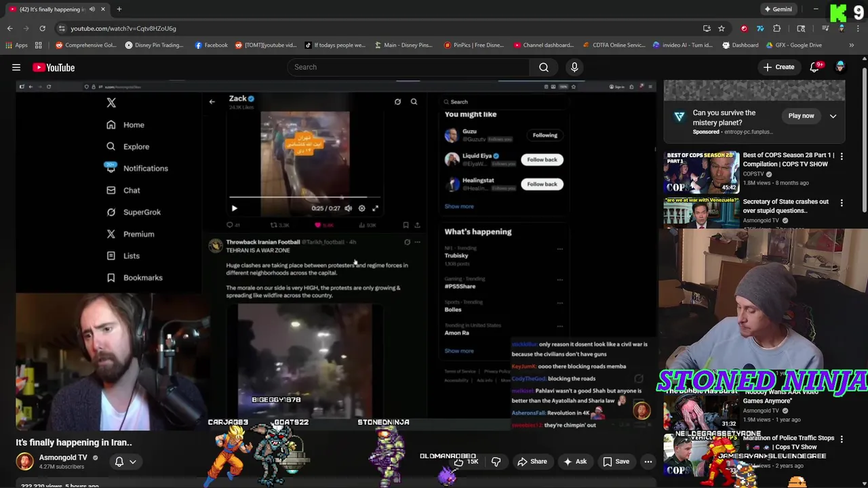
Task: Click the YouTube search magnifier button
Action: 544,67
